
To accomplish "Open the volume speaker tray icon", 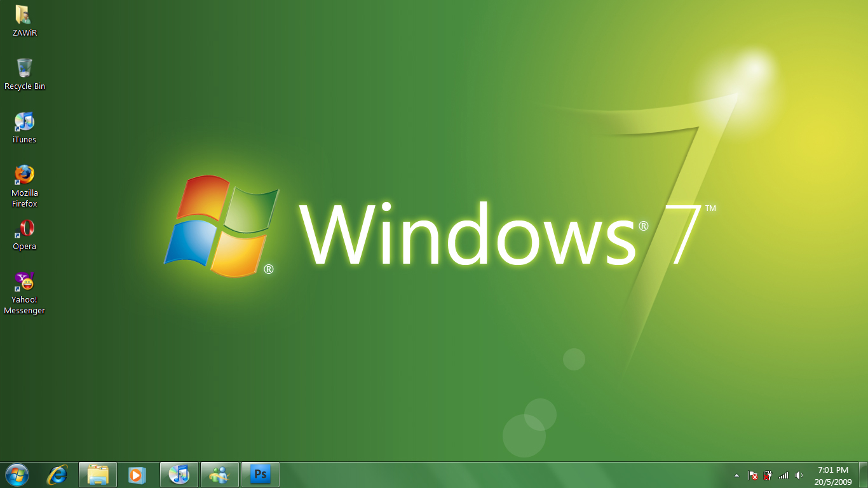I will pyautogui.click(x=799, y=475).
